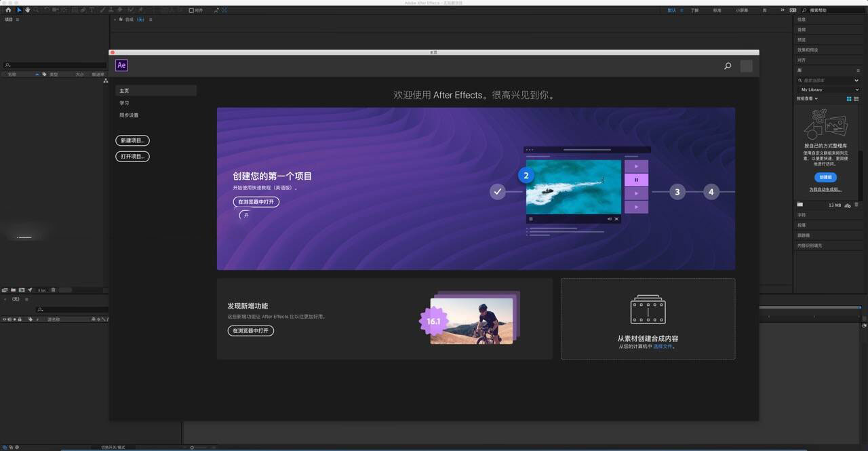The height and width of the screenshot is (451, 868).
Task: Switch Libraries panel to list view
Action: (x=856, y=98)
